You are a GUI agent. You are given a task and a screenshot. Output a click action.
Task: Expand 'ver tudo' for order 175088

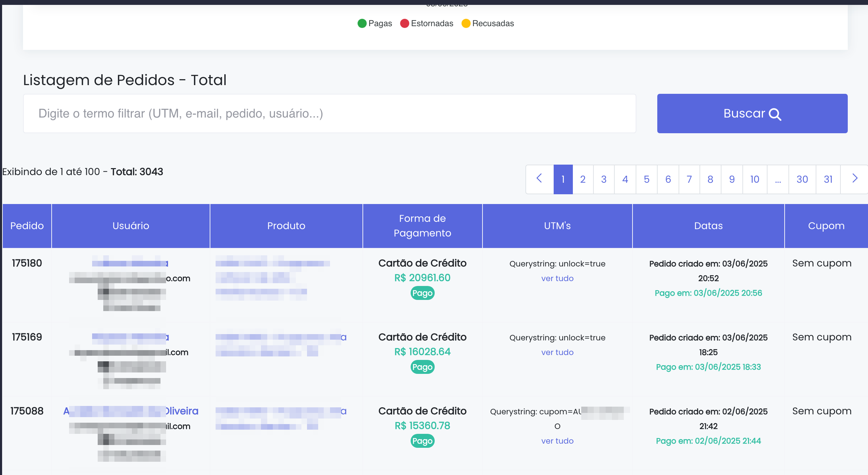pos(557,441)
